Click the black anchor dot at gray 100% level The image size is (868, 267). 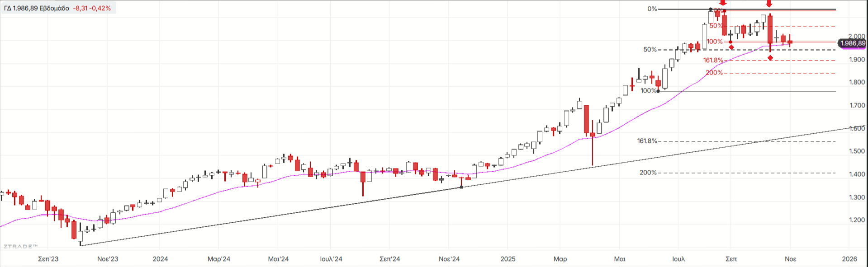pos(658,91)
